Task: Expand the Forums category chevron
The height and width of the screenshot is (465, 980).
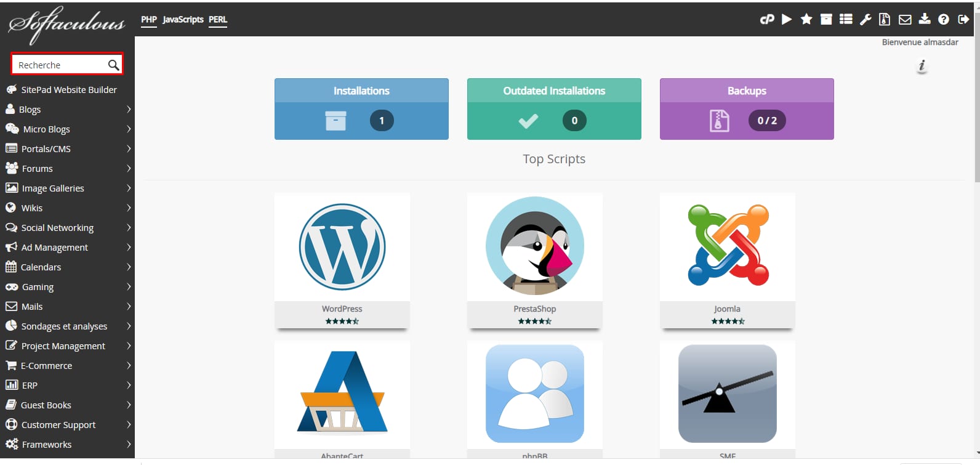Action: [x=129, y=168]
